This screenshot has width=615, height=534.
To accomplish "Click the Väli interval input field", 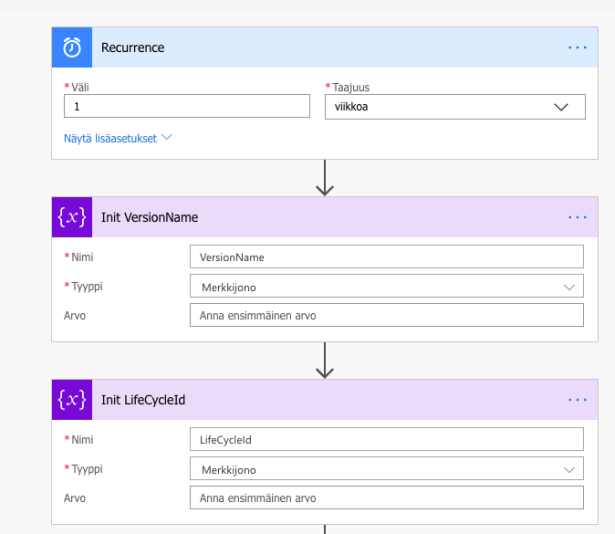I will pyautogui.click(x=187, y=107).
